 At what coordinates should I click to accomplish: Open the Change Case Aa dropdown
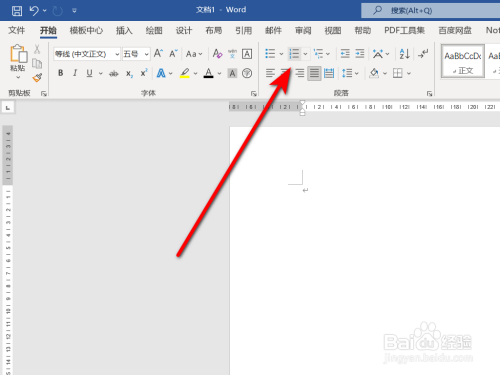(194, 54)
